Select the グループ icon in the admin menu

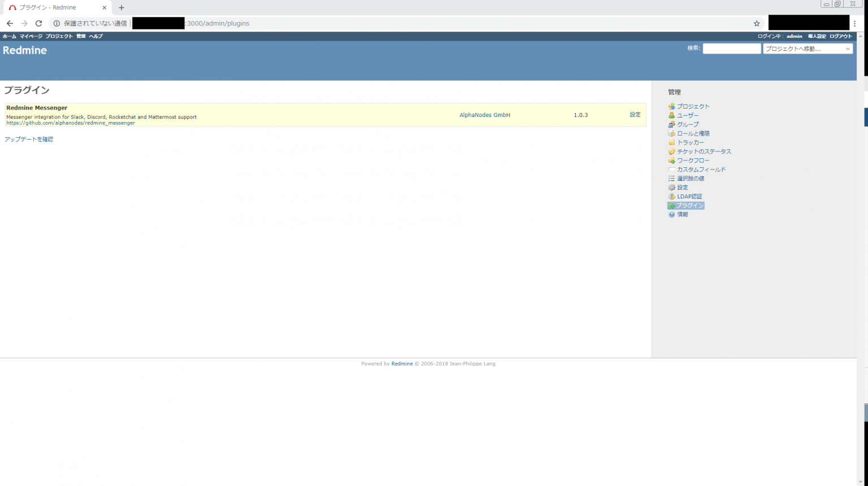pos(671,124)
